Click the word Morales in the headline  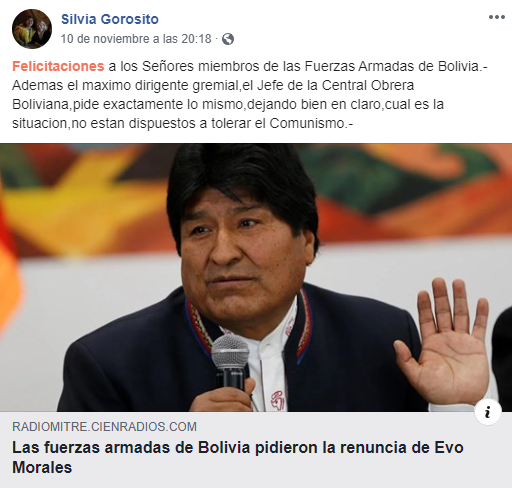tap(42, 467)
